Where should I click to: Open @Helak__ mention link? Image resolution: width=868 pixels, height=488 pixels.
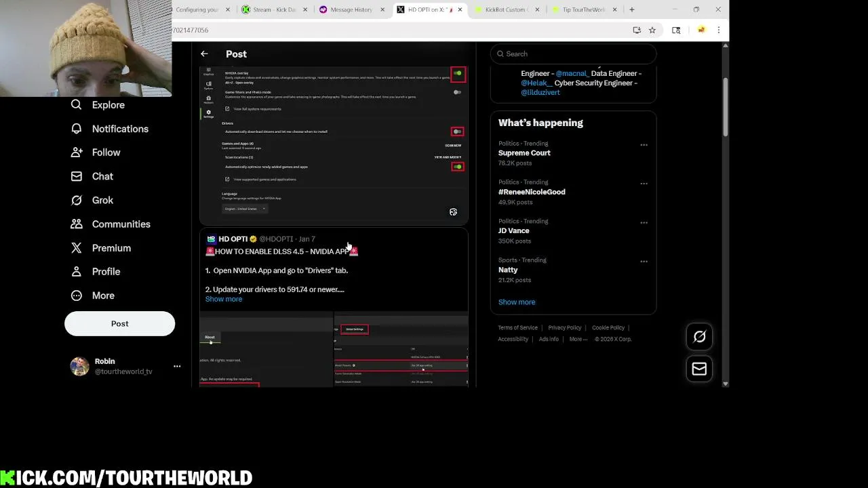pyautogui.click(x=537, y=83)
